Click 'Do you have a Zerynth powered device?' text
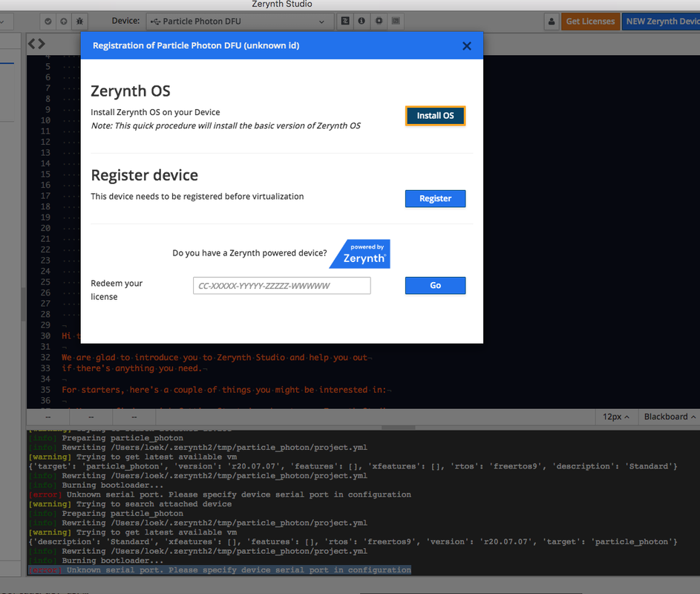 point(249,253)
